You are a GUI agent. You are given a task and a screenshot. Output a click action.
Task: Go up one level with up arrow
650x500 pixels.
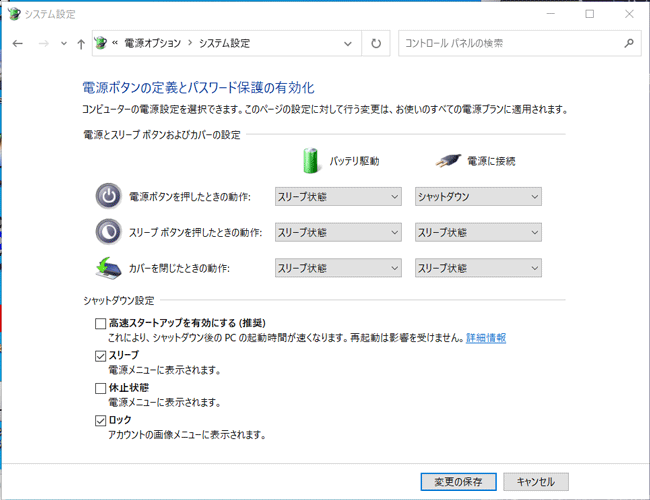pyautogui.click(x=81, y=44)
